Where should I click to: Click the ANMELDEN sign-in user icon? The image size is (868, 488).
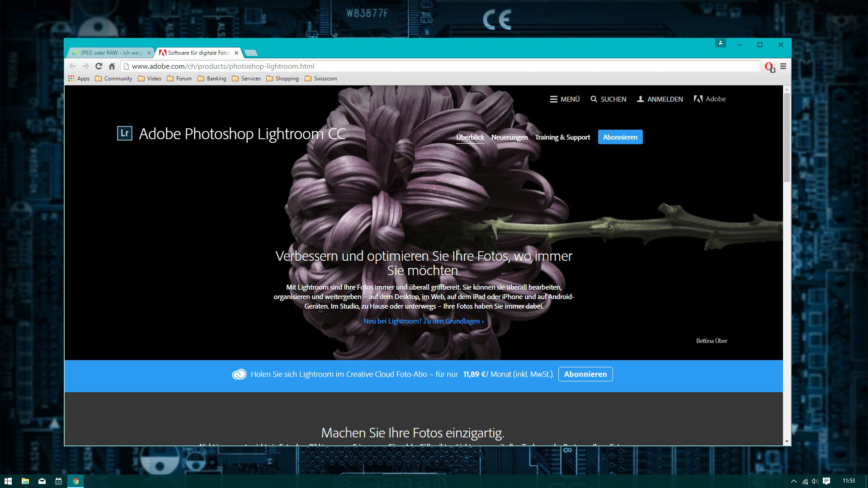641,99
